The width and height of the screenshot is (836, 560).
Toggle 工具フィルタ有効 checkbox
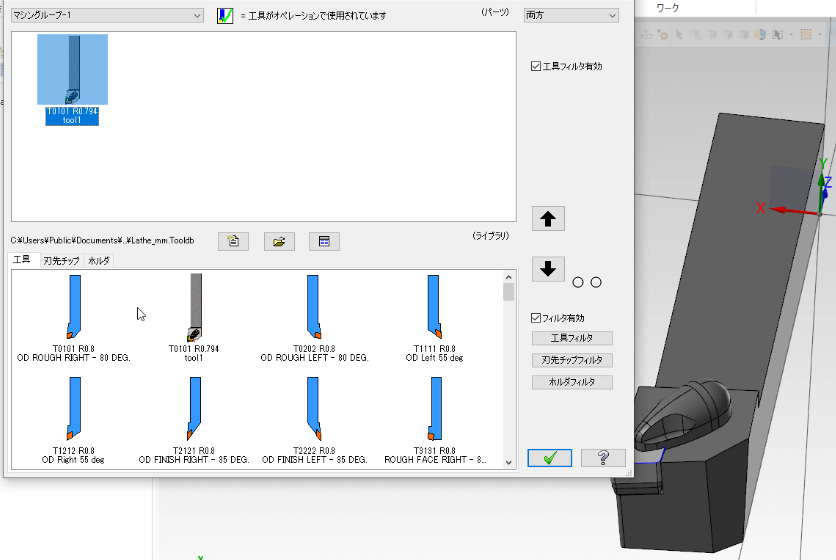click(536, 67)
